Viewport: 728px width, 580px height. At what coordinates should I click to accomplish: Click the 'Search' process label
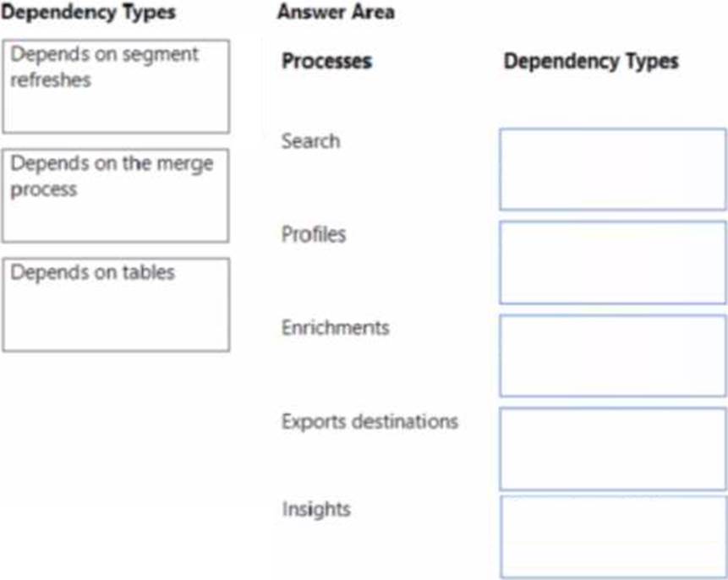coord(310,141)
